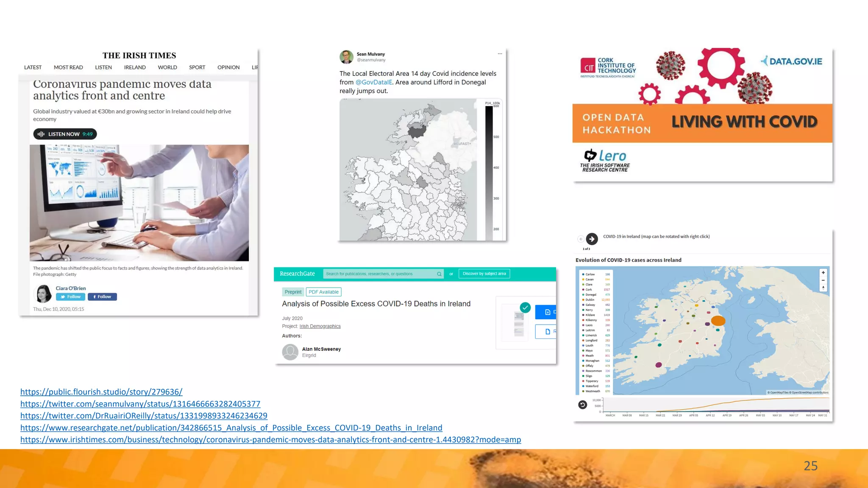This screenshot has width=868, height=488.
Task: Open the tweet's more options ellipsis
Action: (x=500, y=54)
